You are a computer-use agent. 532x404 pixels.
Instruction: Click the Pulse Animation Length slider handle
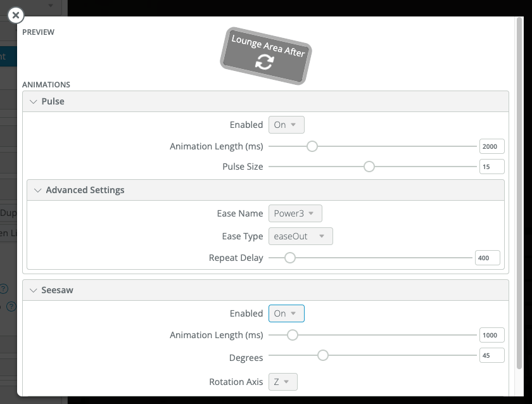coord(312,146)
